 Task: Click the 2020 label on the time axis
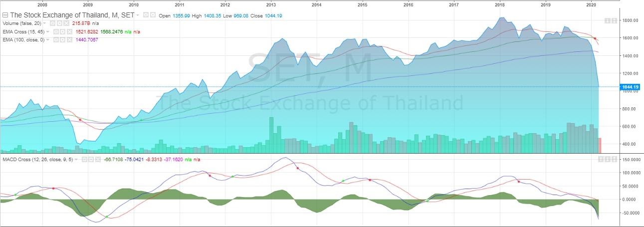[591, 4]
